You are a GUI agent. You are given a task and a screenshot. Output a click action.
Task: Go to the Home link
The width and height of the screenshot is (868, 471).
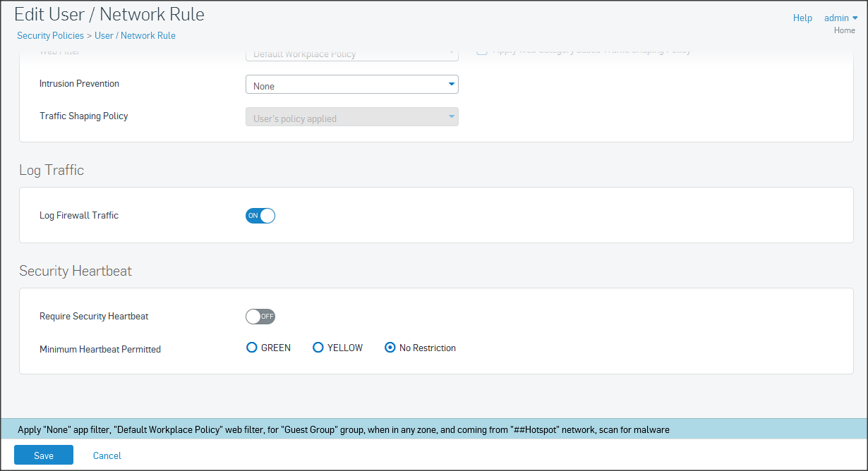[844, 30]
